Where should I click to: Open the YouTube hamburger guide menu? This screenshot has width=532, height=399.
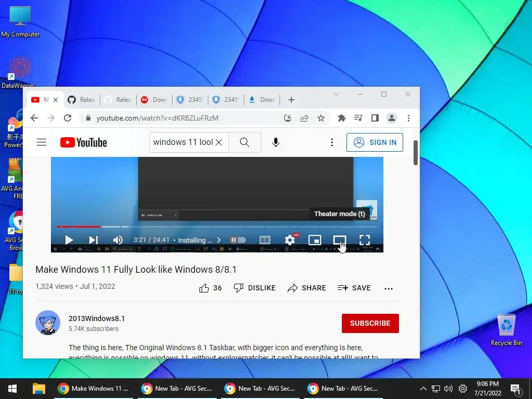click(x=42, y=142)
